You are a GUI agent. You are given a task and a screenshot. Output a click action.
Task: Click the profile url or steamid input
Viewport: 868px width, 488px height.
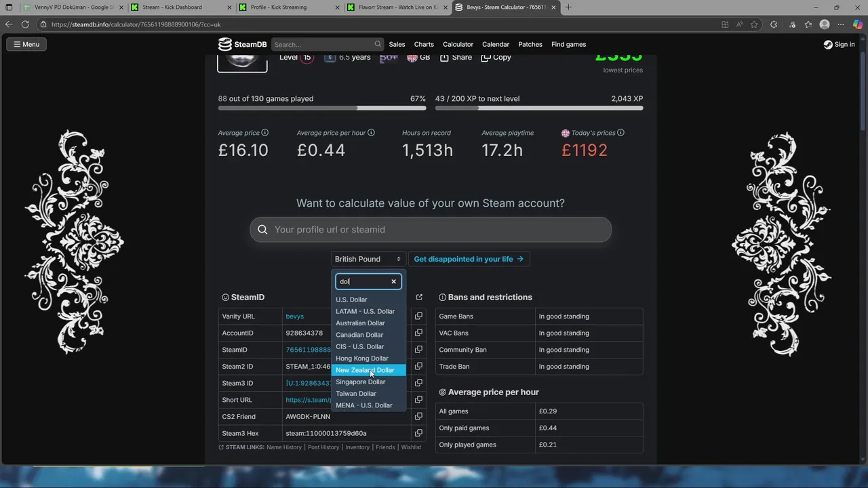[x=431, y=230]
